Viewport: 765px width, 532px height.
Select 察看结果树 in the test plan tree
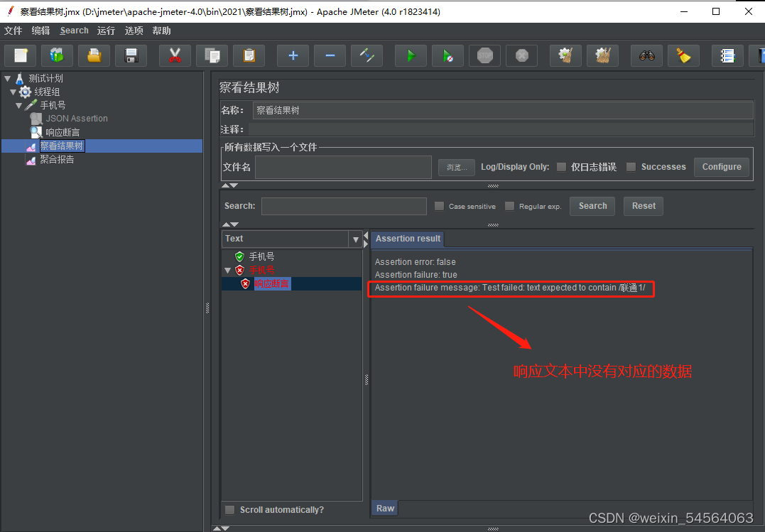click(x=62, y=146)
